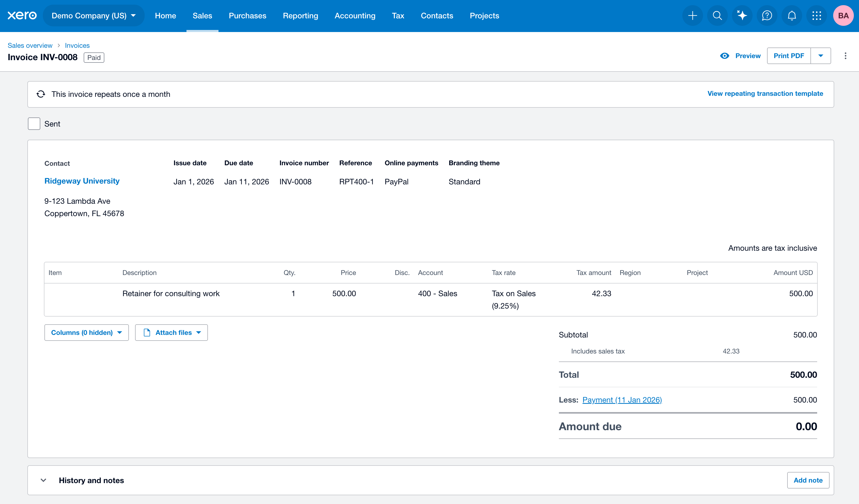Click the repeating invoice cycle icon
Viewport: 859px width, 504px height.
coord(41,94)
